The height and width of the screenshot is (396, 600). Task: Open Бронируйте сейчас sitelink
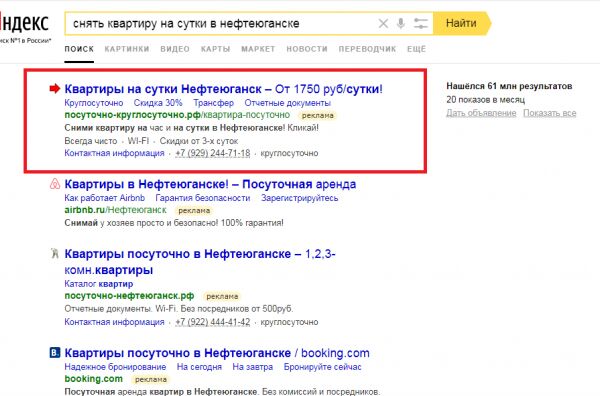pyautogui.click(x=322, y=367)
